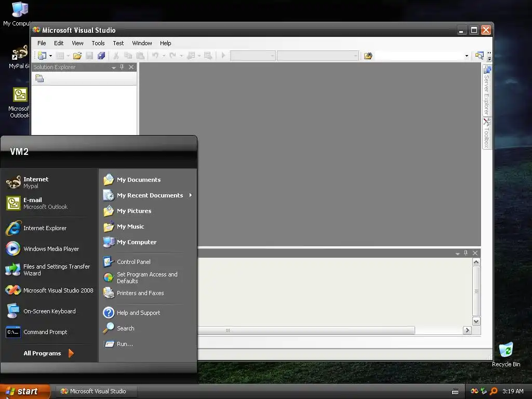The height and width of the screenshot is (399, 532).
Task: Click the bottom panel scroll up arrow
Action: click(476, 262)
